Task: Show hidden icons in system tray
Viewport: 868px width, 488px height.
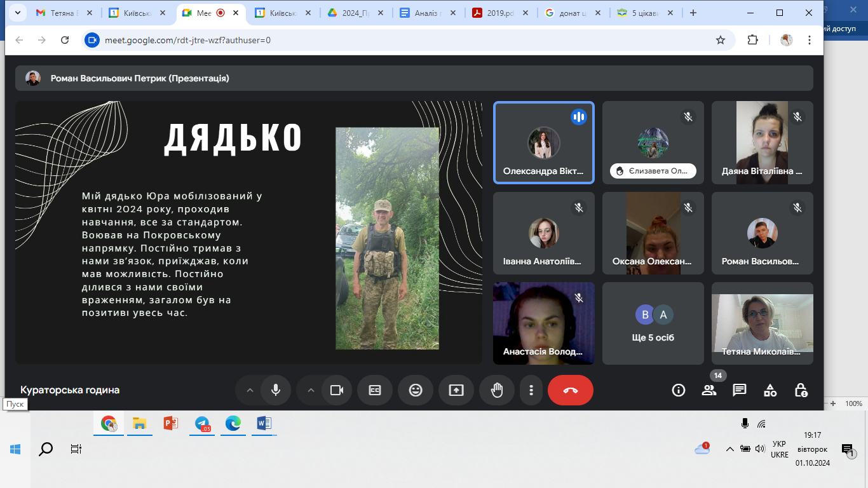Action: click(729, 449)
